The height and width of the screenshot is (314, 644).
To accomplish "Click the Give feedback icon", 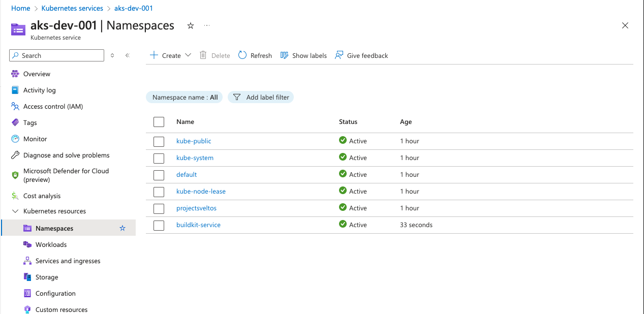I will 339,55.
